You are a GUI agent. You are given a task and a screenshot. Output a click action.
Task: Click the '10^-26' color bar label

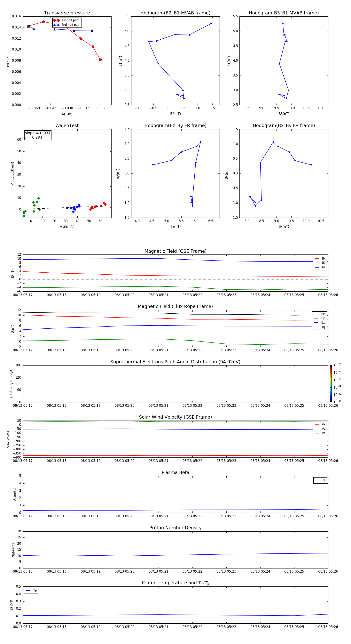[337, 365]
